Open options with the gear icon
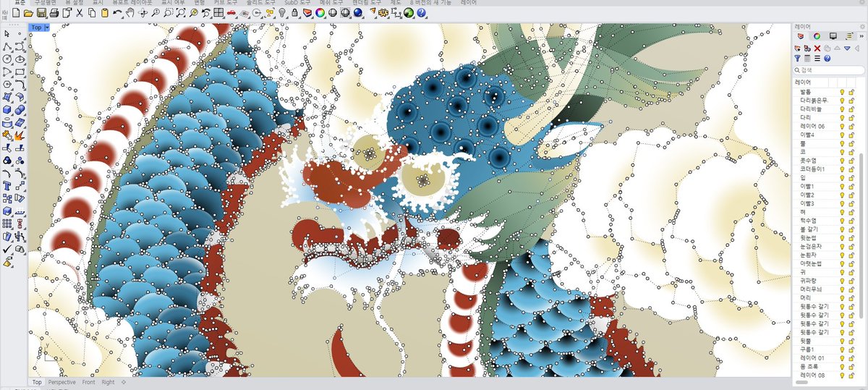 383,13
